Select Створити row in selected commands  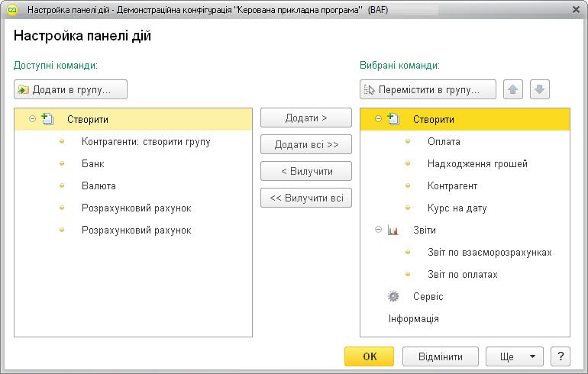coord(465,119)
